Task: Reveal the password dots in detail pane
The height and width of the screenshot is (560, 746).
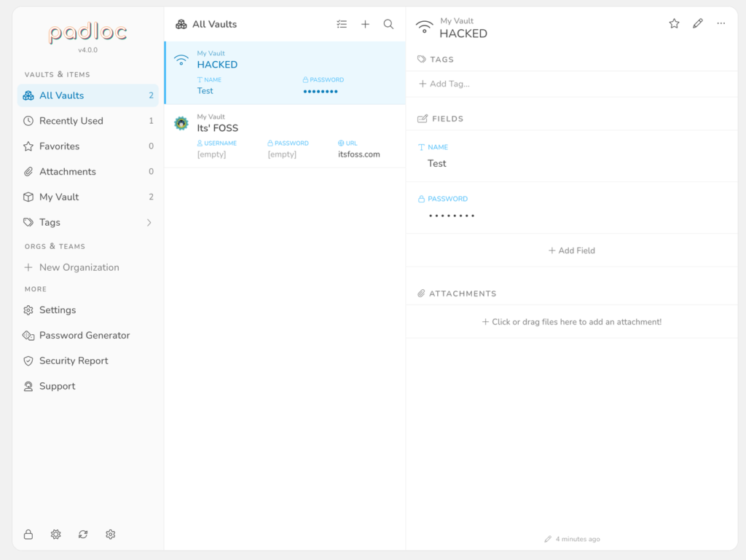Action: (452, 216)
